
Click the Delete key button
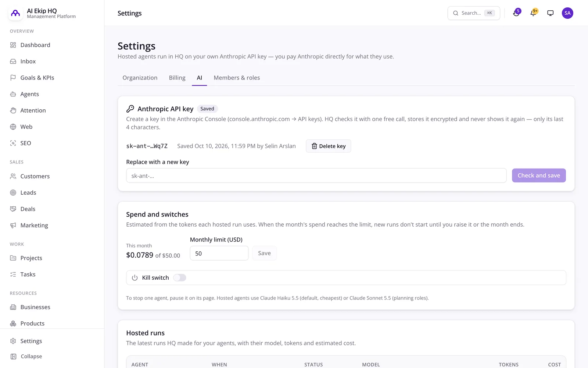click(329, 146)
